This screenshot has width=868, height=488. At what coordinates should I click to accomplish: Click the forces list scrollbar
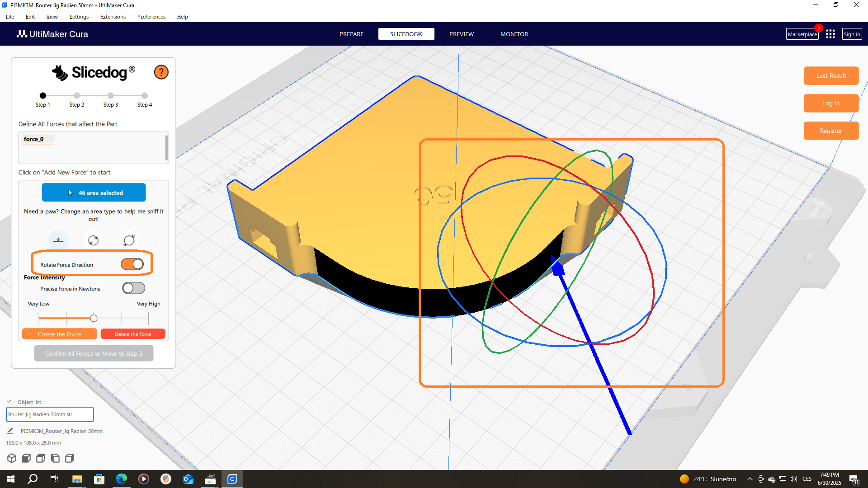click(x=166, y=147)
